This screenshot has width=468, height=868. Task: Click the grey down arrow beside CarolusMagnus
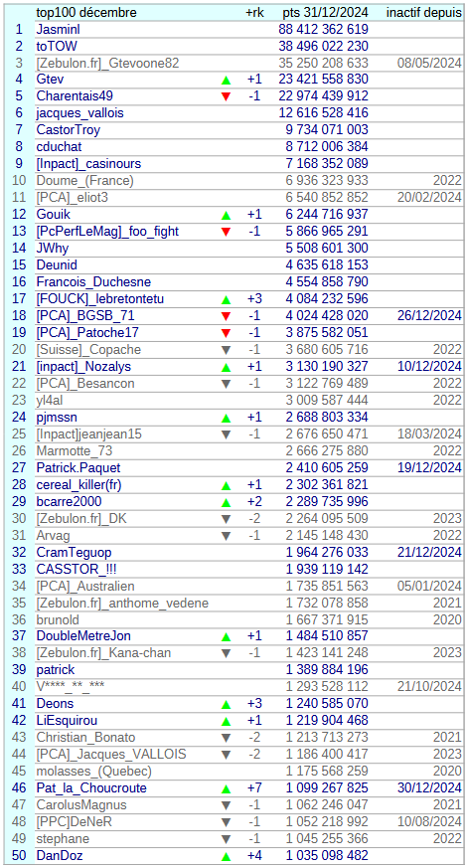click(x=226, y=806)
